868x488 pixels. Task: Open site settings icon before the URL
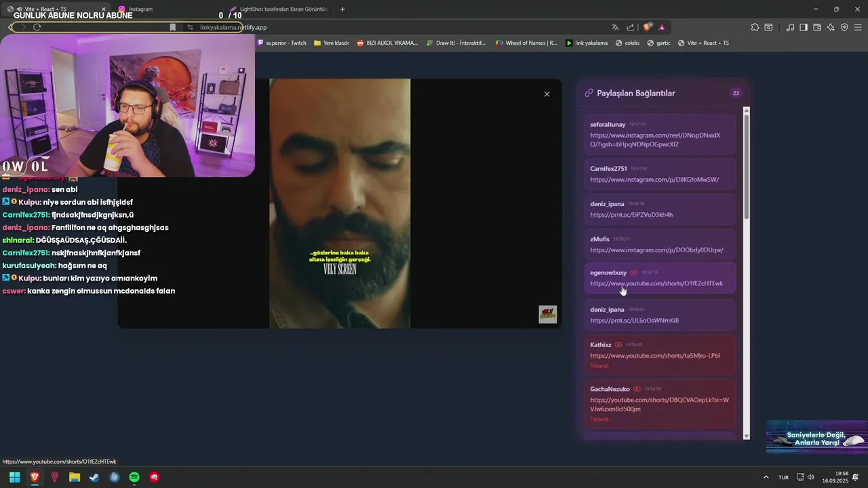[191, 27]
